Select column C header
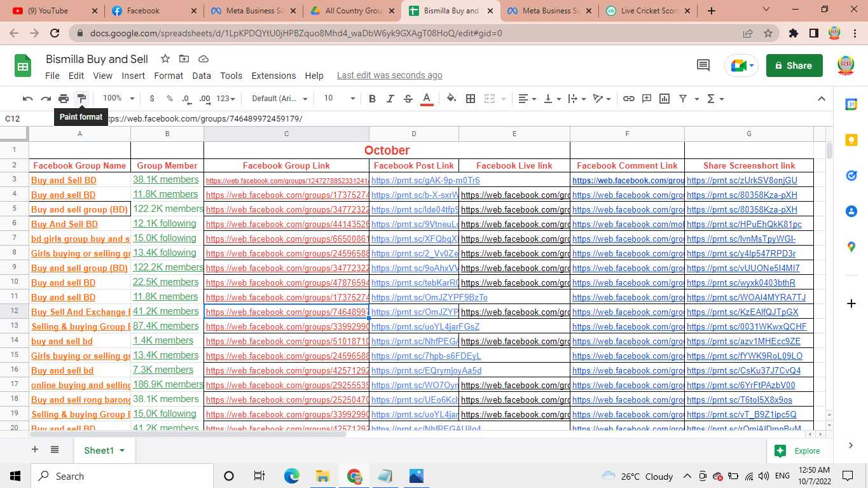This screenshot has width=868, height=488. click(286, 134)
